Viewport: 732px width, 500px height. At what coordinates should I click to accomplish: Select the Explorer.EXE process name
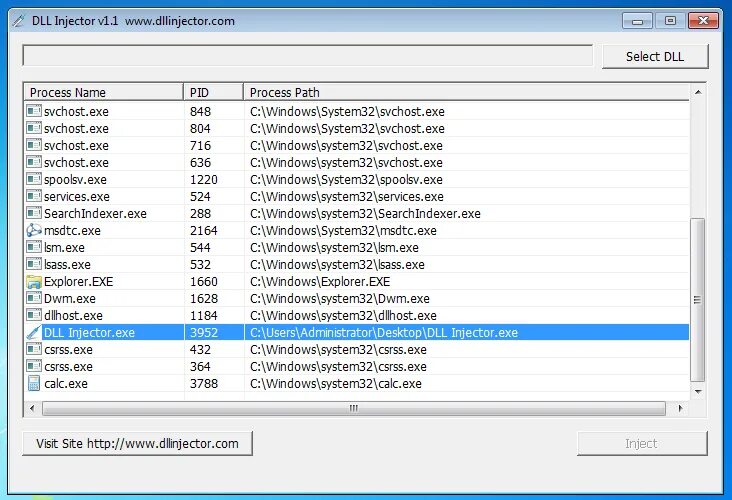click(78, 282)
